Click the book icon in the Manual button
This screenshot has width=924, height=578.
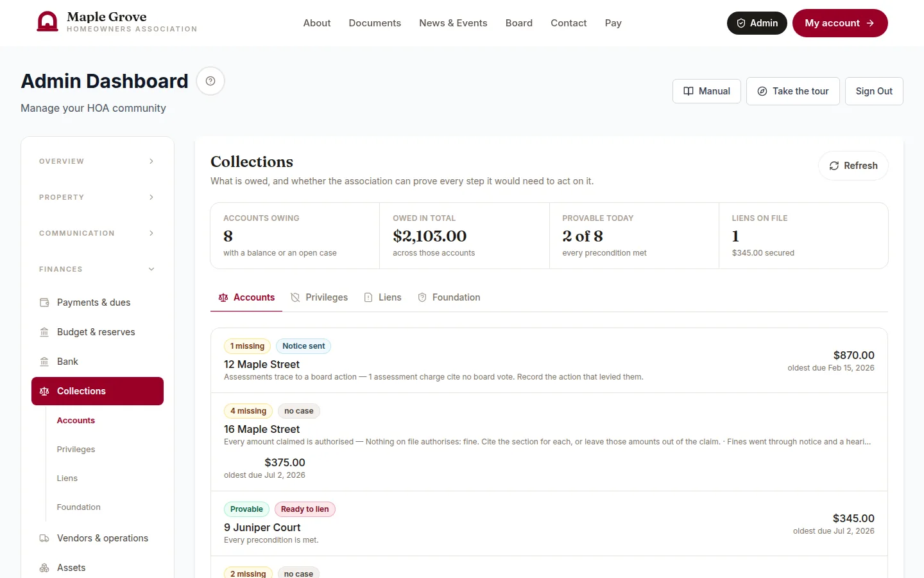pos(689,91)
